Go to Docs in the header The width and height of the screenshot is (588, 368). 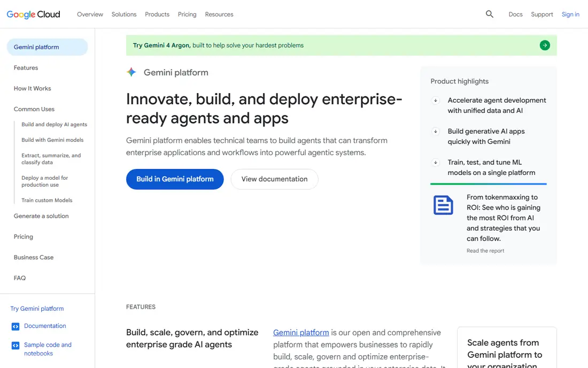point(515,14)
